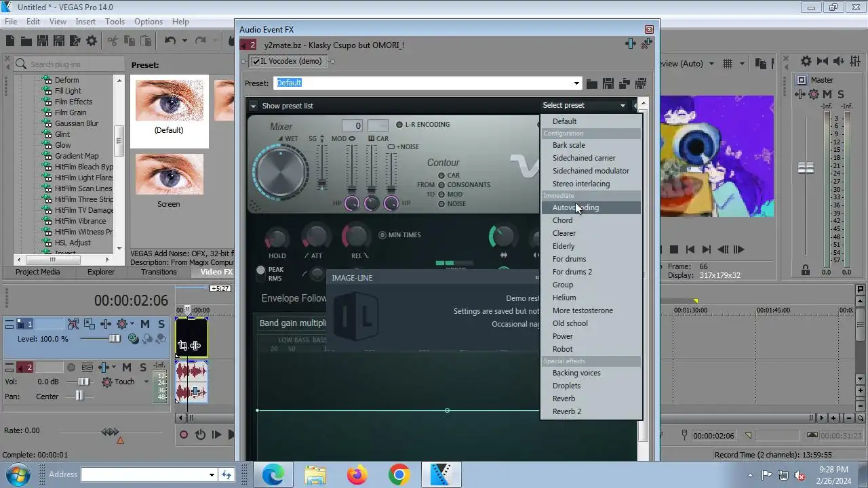This screenshot has height=488, width=868.
Task: Adjust track 2 Pan slider
Action: [x=81, y=396]
